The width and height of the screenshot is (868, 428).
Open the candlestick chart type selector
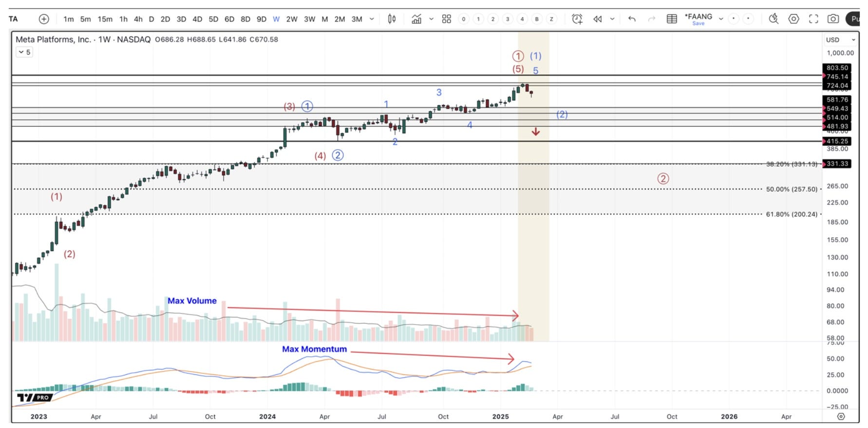point(392,19)
